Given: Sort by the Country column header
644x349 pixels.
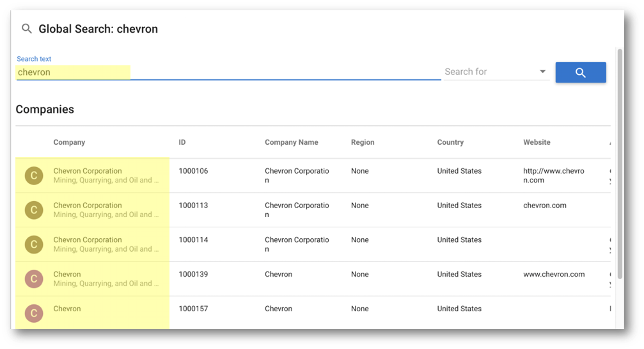Looking at the screenshot, I should [450, 142].
